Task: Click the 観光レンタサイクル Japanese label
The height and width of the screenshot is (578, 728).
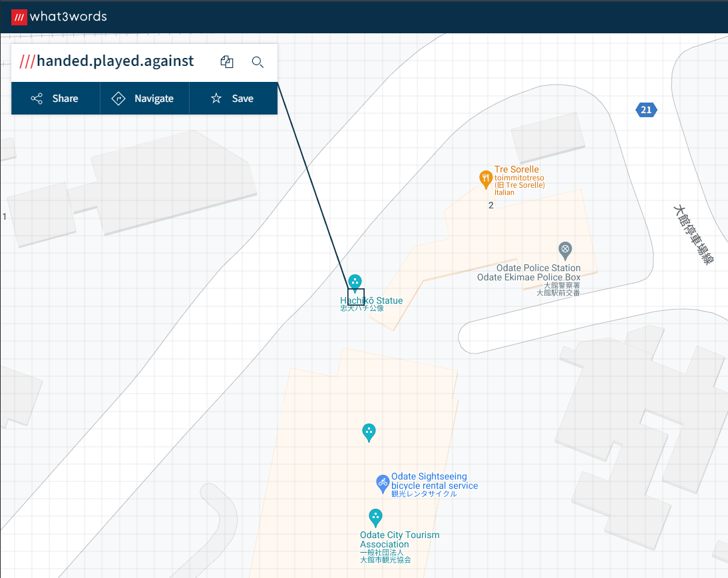Action: [x=424, y=494]
